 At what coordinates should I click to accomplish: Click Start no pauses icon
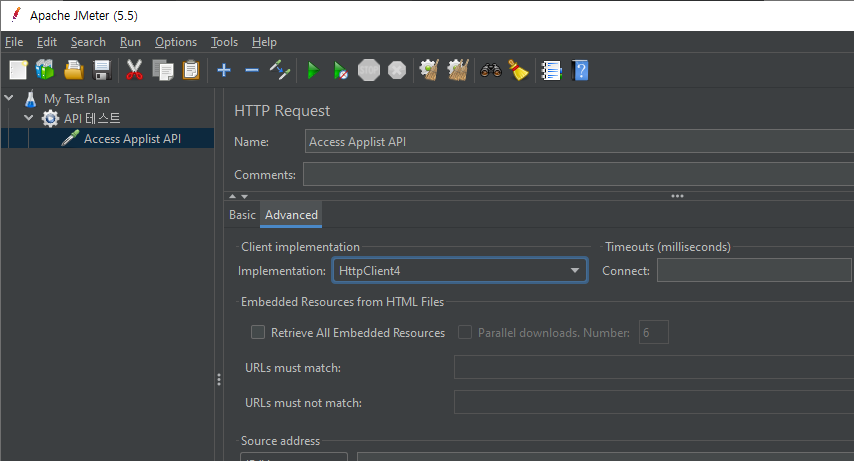point(340,70)
